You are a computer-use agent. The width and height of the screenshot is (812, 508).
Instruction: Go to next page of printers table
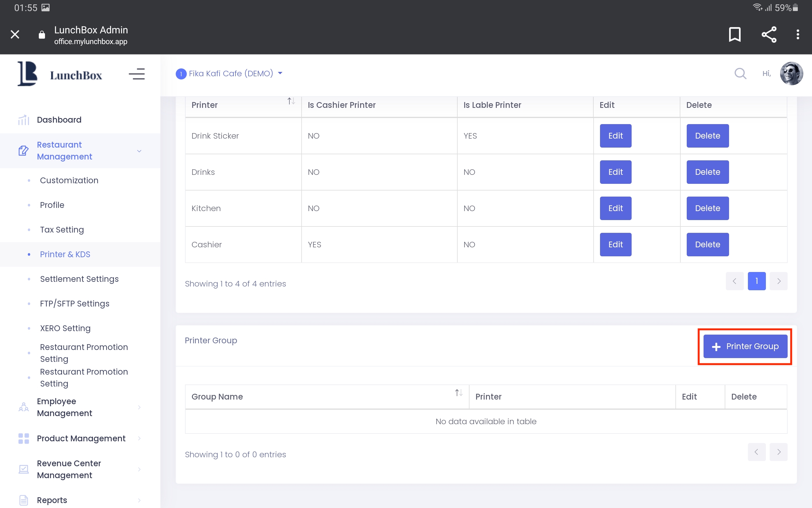(x=779, y=281)
